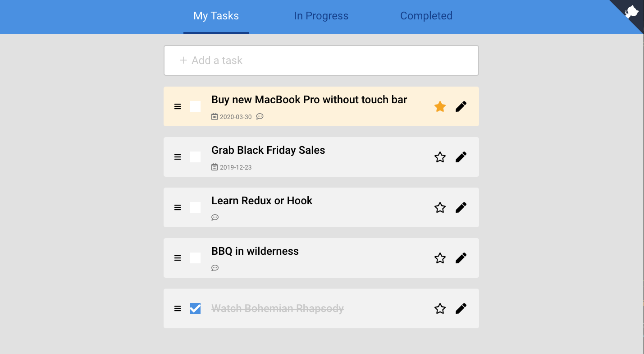Open the Completed tab
This screenshot has height=354, width=644.
click(426, 16)
